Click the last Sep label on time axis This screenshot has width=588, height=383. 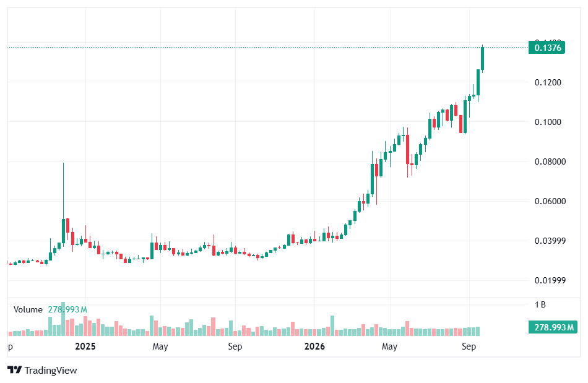click(469, 346)
